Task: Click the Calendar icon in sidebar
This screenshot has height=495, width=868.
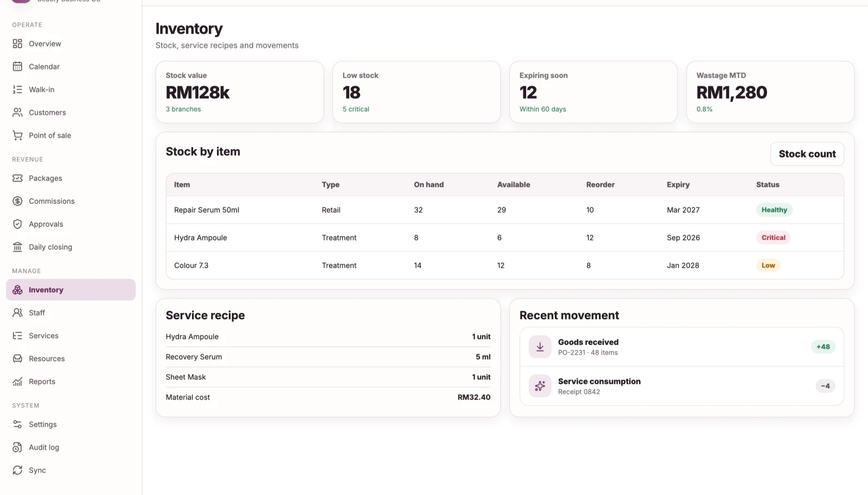Action: pyautogui.click(x=17, y=66)
